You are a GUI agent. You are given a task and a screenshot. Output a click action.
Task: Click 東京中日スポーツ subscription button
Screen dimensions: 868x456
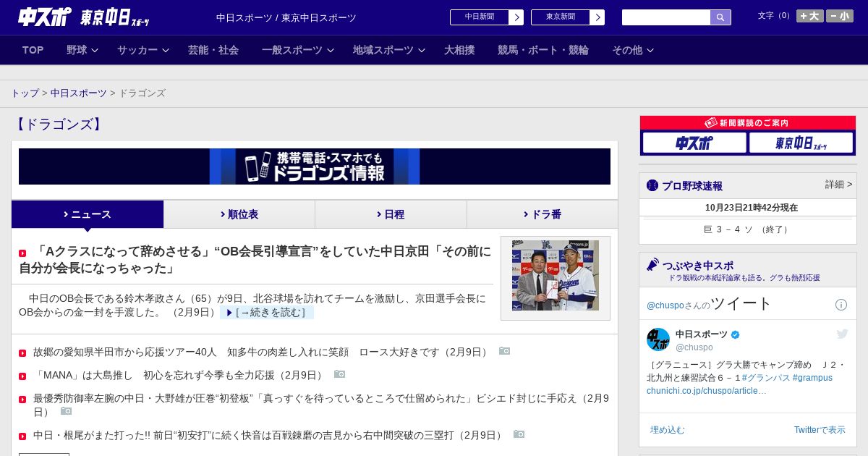click(x=801, y=143)
